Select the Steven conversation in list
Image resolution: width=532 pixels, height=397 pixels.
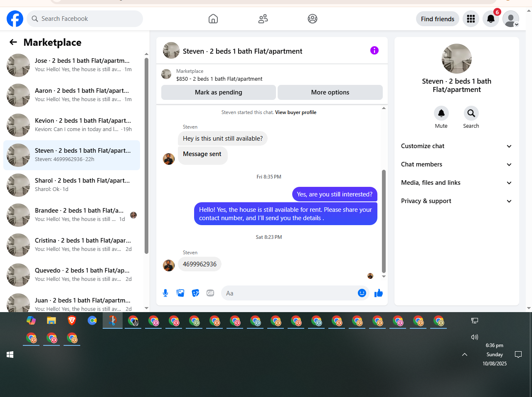point(71,155)
